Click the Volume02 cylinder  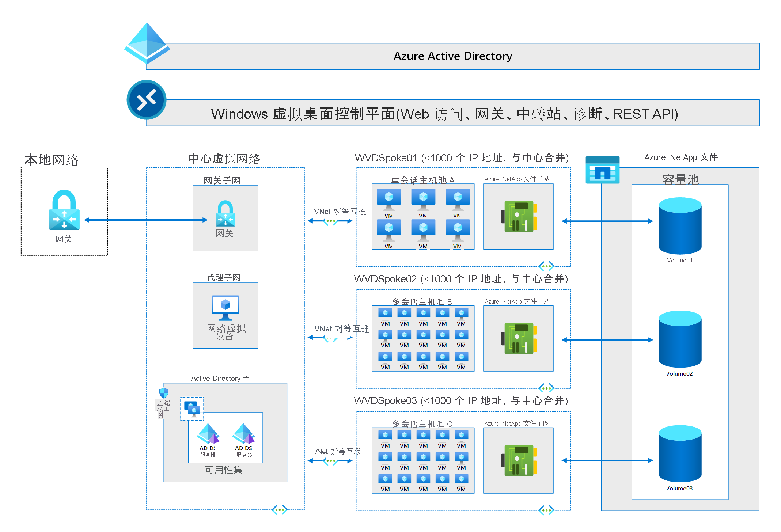pos(680,339)
